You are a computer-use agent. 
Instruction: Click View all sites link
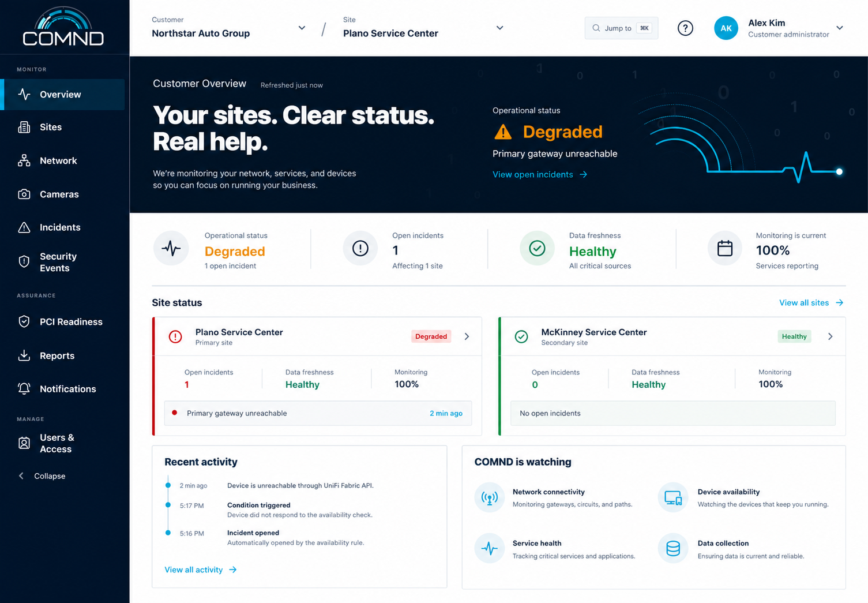pyautogui.click(x=811, y=302)
